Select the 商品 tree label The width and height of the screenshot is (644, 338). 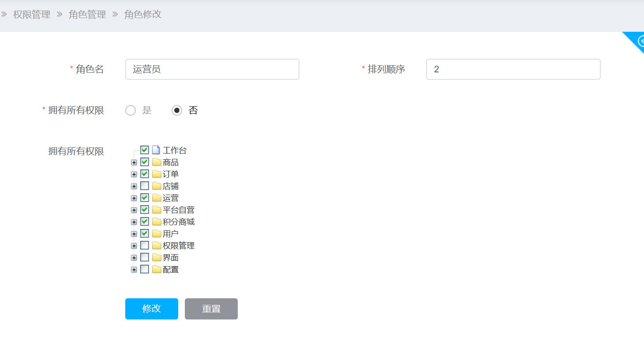[171, 162]
